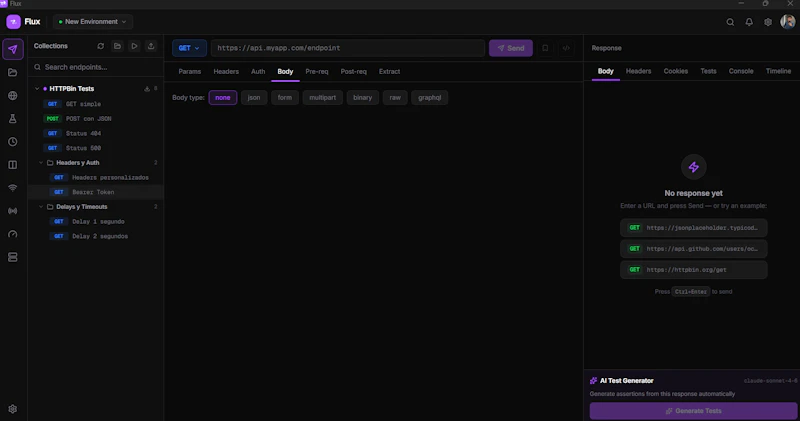800x421 pixels.
Task: Collapse the Delays y Timeouts folder
Action: click(x=41, y=207)
